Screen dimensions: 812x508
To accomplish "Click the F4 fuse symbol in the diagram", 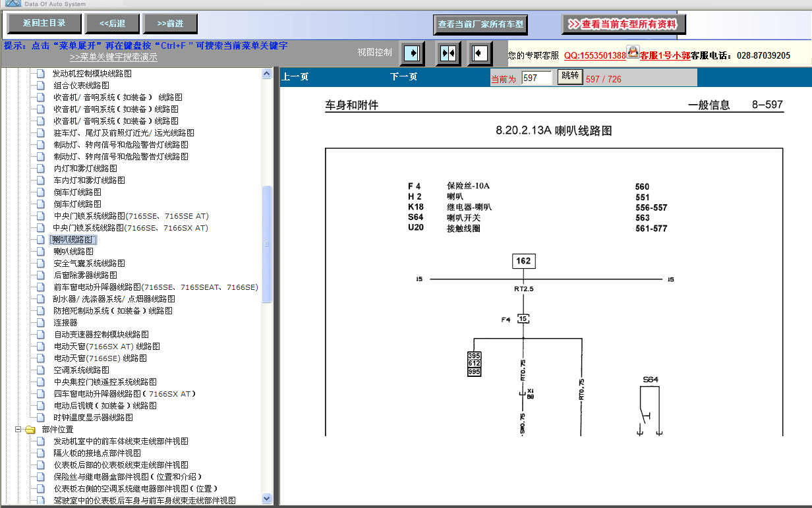I will (x=523, y=320).
